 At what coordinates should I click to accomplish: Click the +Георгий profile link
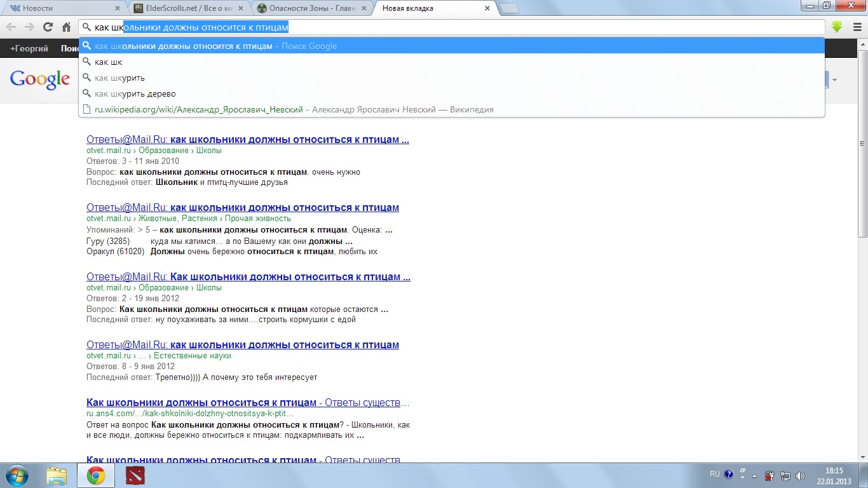(29, 48)
